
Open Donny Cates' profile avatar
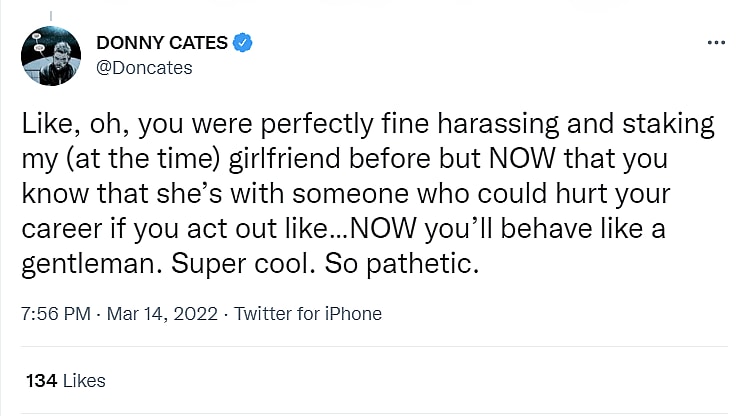(51, 56)
